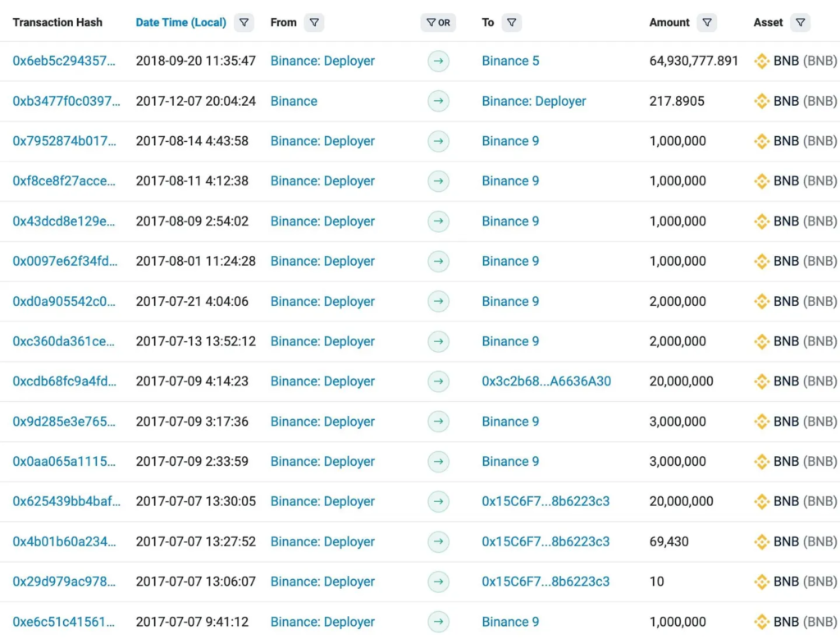Open the Binance 5 address link
This screenshot has width=840, height=639.
tap(510, 61)
